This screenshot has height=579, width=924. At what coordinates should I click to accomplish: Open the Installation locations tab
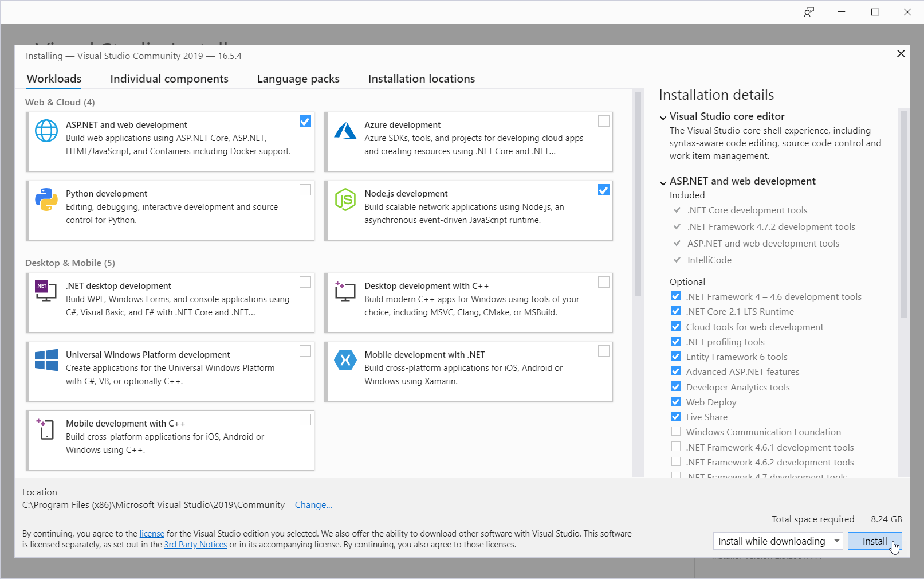click(x=422, y=79)
